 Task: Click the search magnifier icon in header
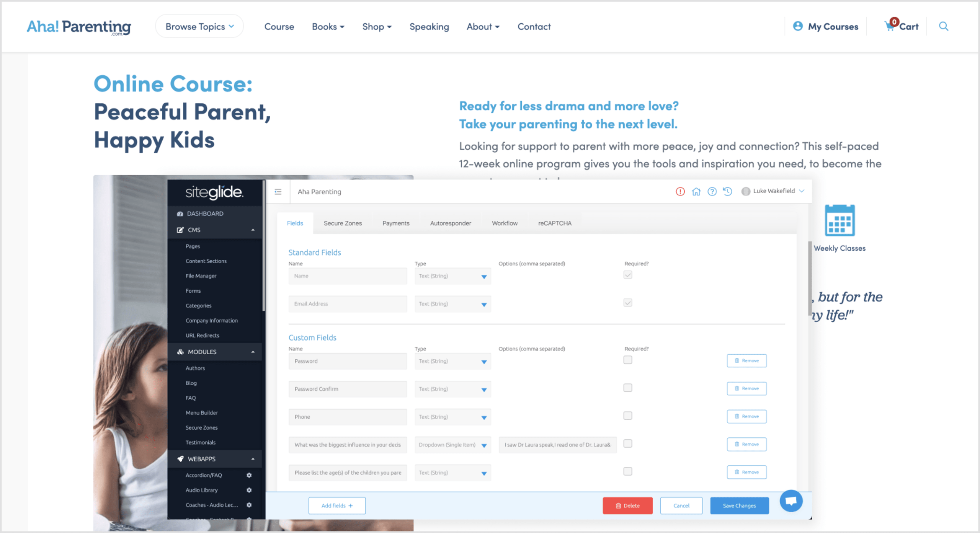[944, 26]
